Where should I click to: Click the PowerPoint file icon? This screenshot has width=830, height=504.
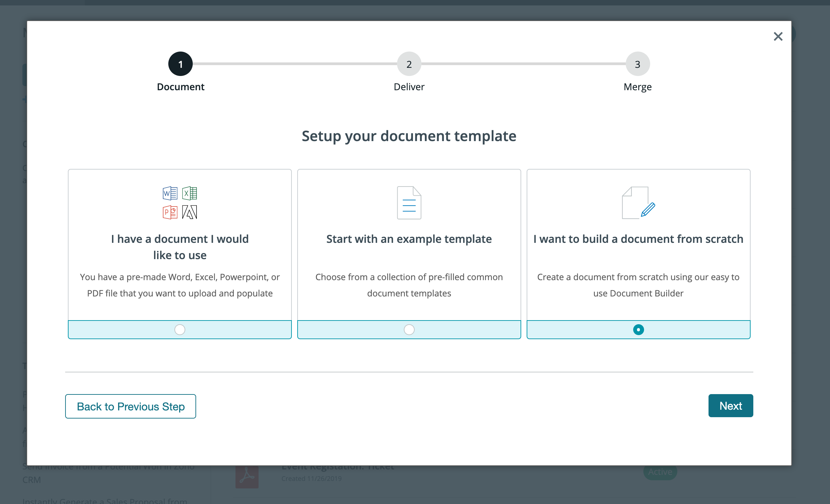coord(170,212)
